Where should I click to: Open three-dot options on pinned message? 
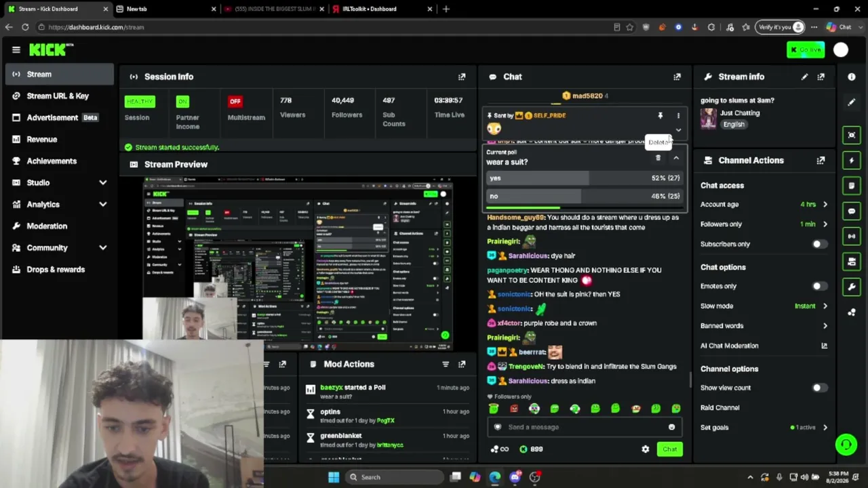(x=678, y=115)
